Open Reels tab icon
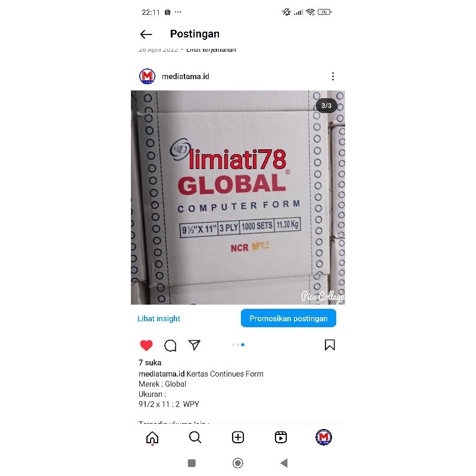The height and width of the screenshot is (476, 476). coord(281,437)
